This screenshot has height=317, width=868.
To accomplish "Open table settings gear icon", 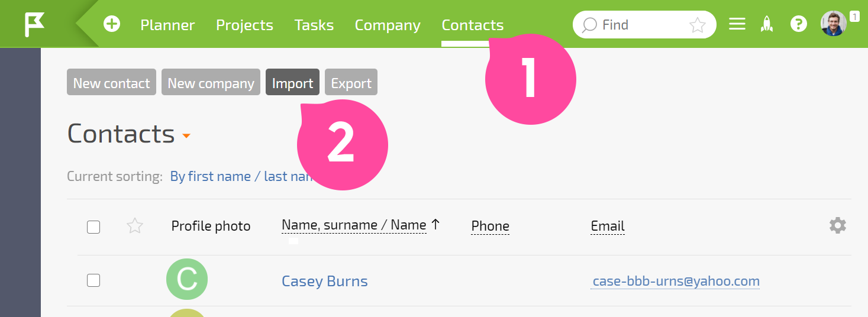I will [x=838, y=225].
